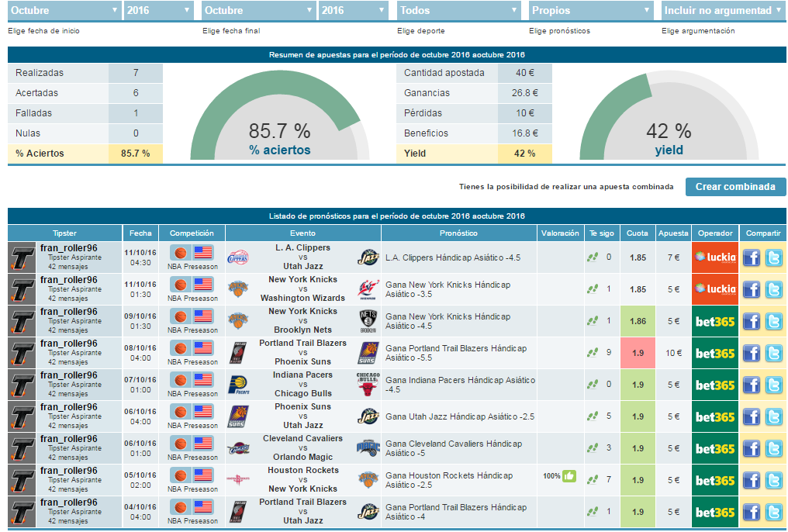Open the Incluir no argumentad dropdown
The width and height of the screenshot is (788, 532).
coord(724,10)
